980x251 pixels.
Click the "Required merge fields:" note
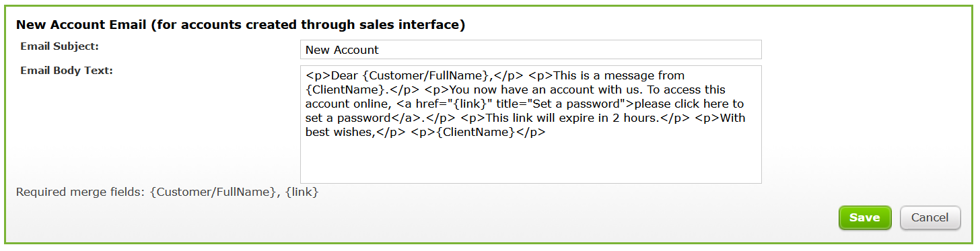pyautogui.click(x=81, y=192)
